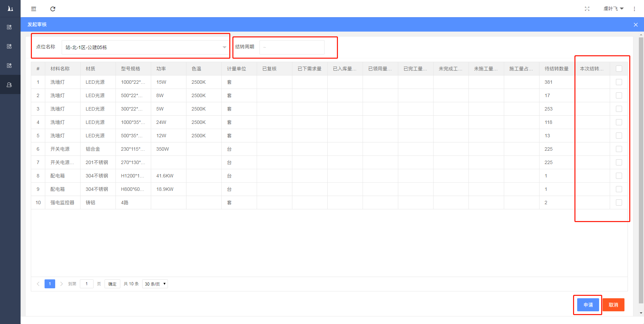Viewport: 644px width, 324px height.
Task: Click the H1200*1... spec cell
Action: coord(133,176)
